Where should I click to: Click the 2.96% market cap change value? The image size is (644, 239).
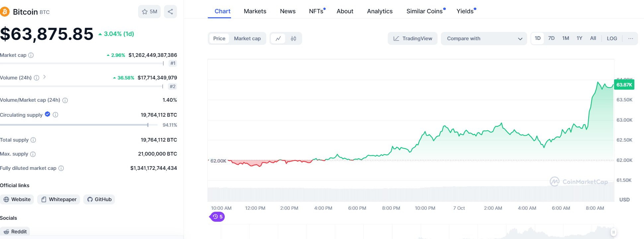[116, 55]
